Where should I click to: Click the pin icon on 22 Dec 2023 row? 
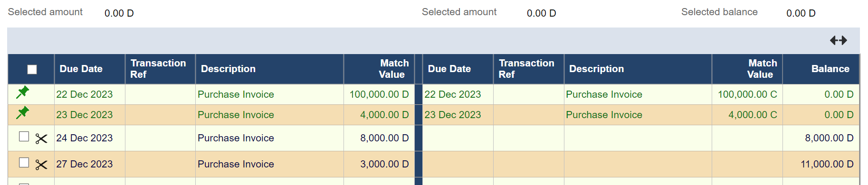(22, 92)
